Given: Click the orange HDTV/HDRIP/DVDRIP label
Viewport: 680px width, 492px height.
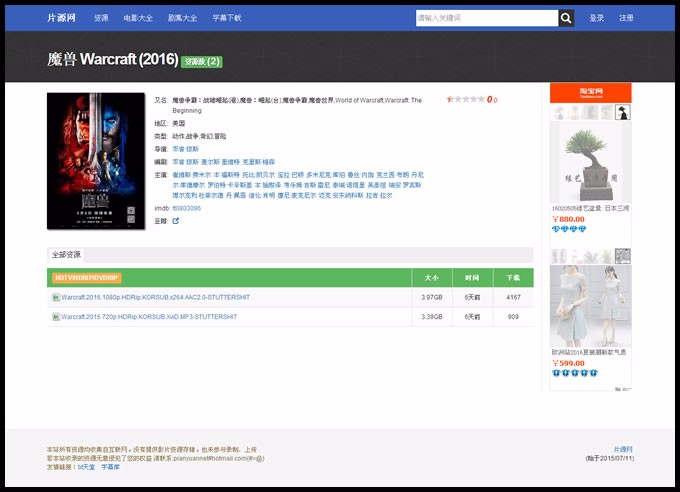Looking at the screenshot, I should 86,278.
